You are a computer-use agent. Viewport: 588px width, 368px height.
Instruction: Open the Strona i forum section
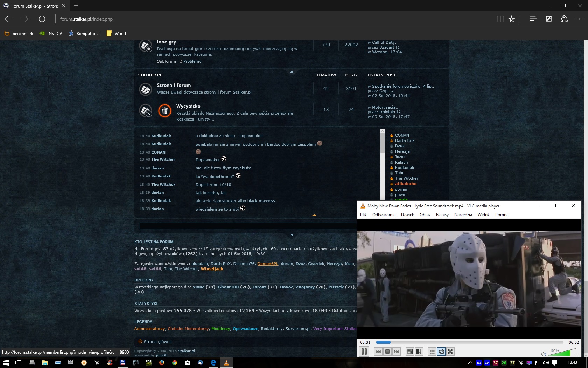174,85
